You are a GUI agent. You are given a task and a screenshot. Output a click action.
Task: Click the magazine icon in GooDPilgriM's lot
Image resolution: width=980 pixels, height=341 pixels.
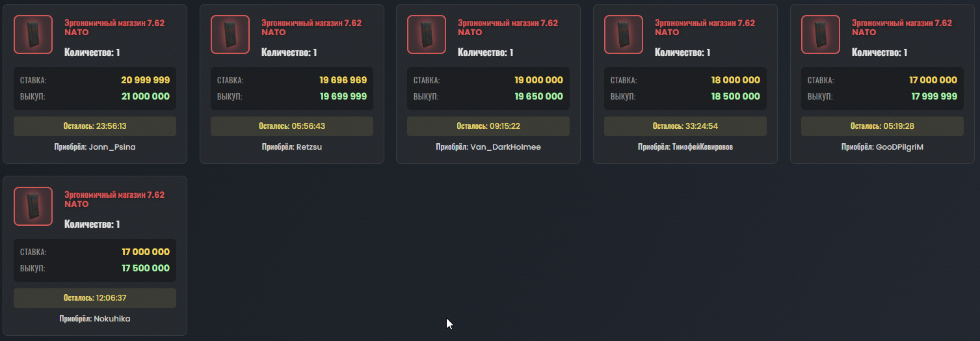tap(821, 34)
